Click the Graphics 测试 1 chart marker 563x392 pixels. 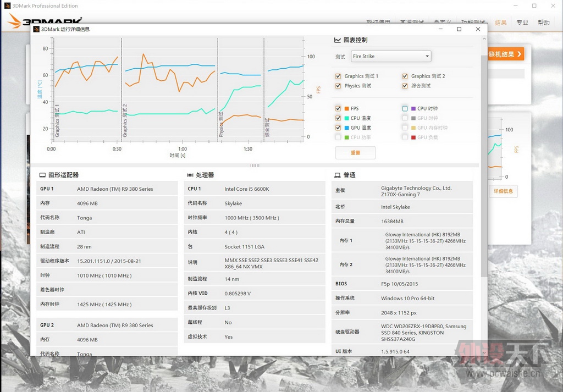(x=57, y=120)
